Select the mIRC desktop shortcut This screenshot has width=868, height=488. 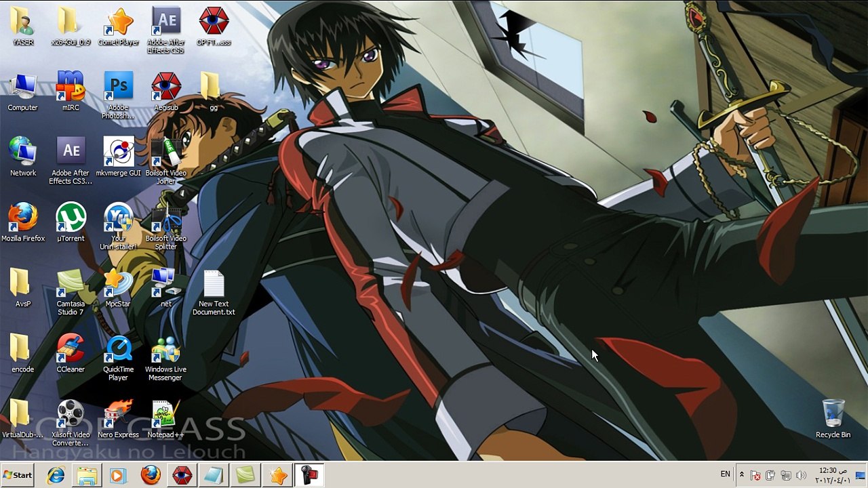tap(71, 91)
